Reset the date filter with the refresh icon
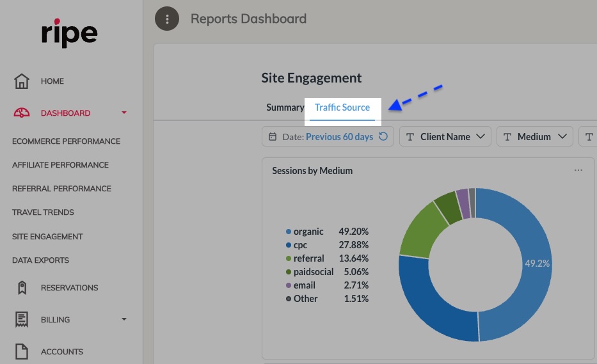The width and height of the screenshot is (597, 364). click(x=383, y=136)
